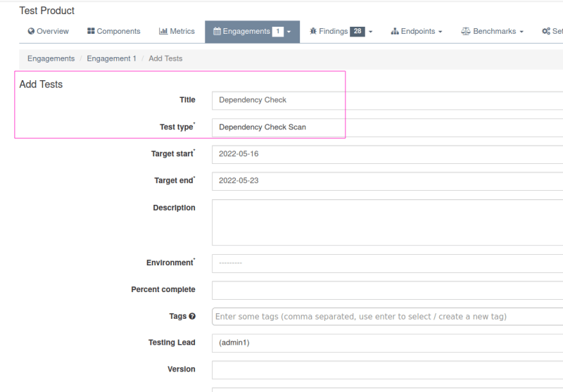Click the Metrics bar chart icon
Viewport: 563px width, 392px height.
tap(163, 31)
